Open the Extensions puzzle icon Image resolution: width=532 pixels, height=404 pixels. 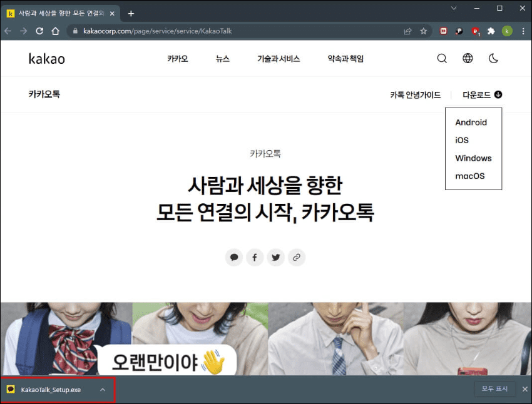tap(491, 31)
